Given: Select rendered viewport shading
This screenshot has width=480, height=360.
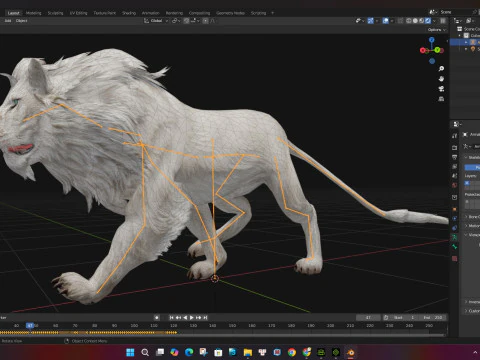Looking at the screenshot, I should pos(428,21).
